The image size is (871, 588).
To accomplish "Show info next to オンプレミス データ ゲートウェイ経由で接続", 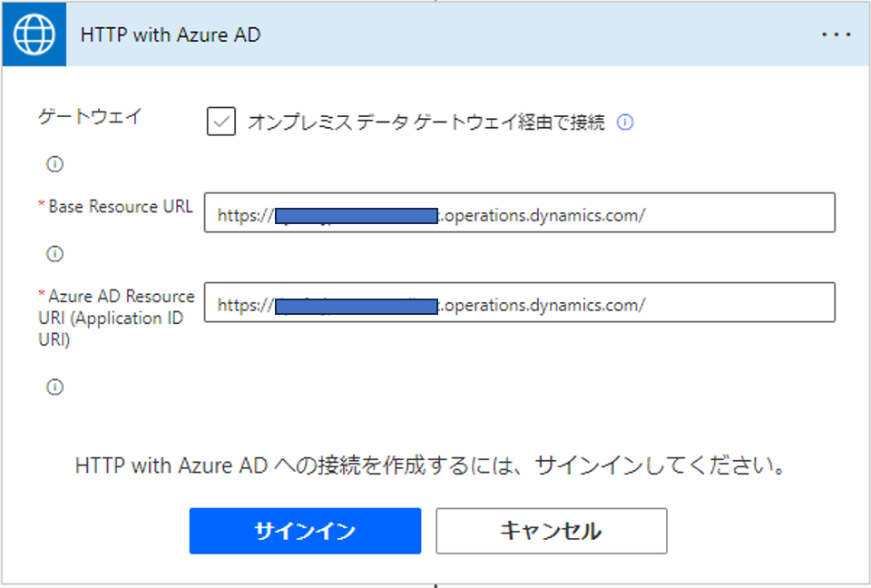I will pos(625,122).
